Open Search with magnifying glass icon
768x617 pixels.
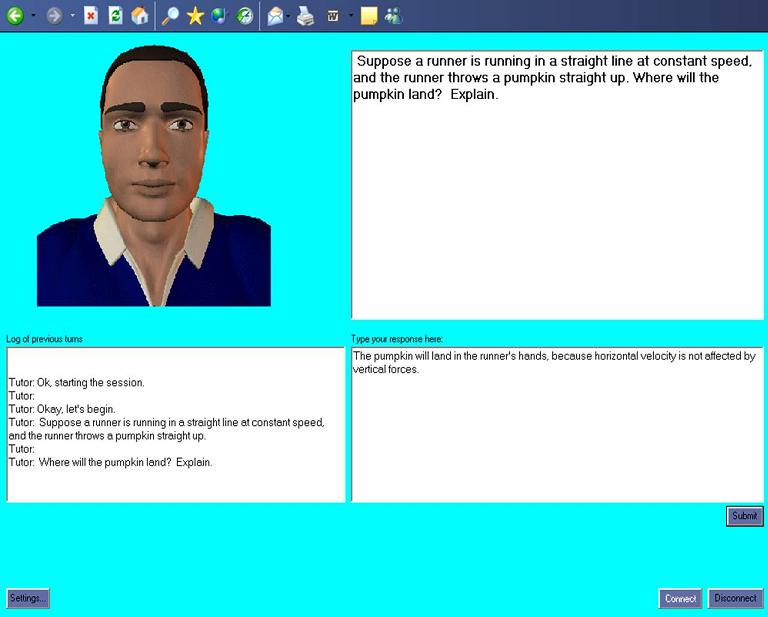(170, 16)
